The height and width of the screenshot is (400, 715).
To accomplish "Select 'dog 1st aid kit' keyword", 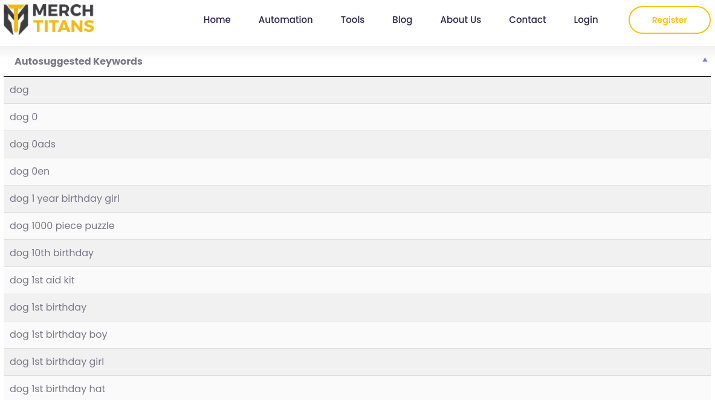I will [x=357, y=280].
